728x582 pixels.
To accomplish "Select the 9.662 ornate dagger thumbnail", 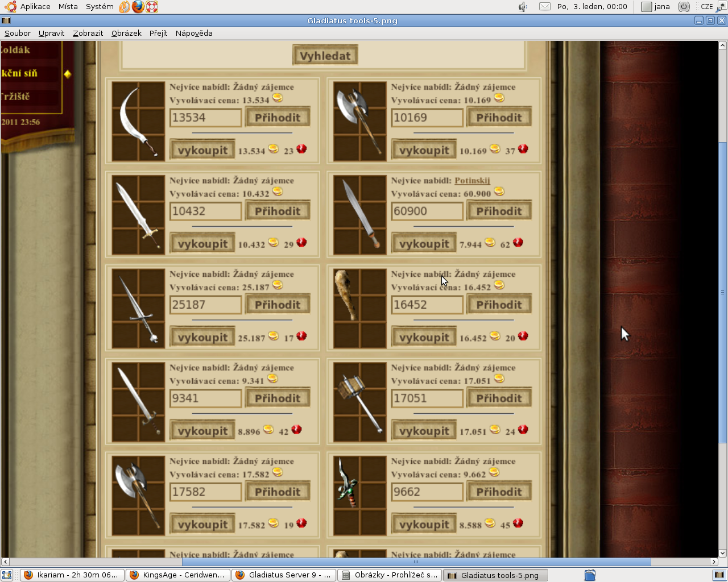I will coord(360,496).
